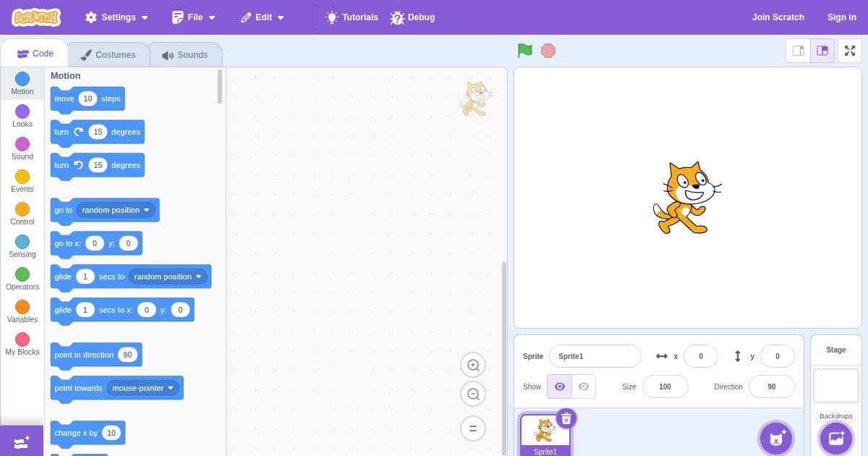Expand the glide block's random position dropdown
868x456 pixels.
pyautogui.click(x=168, y=276)
